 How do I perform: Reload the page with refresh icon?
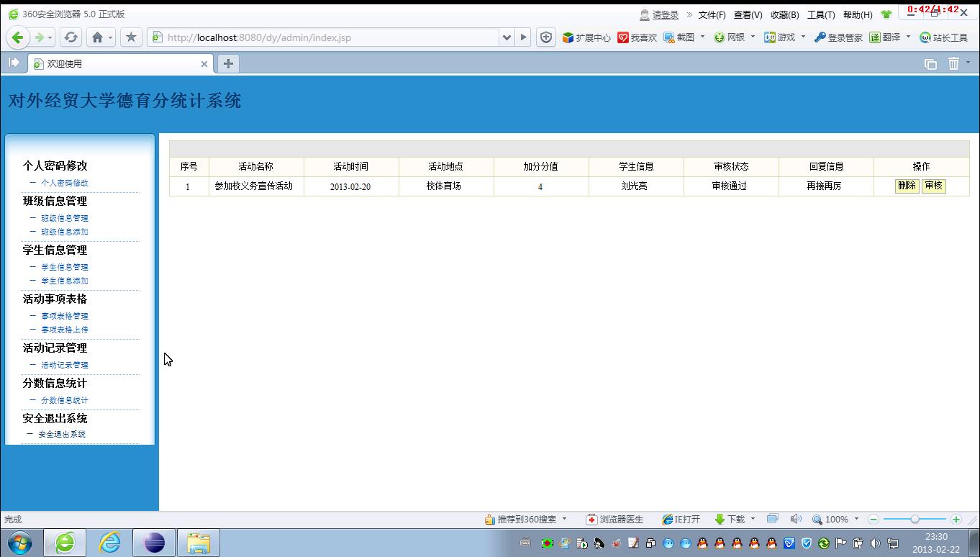tap(71, 37)
